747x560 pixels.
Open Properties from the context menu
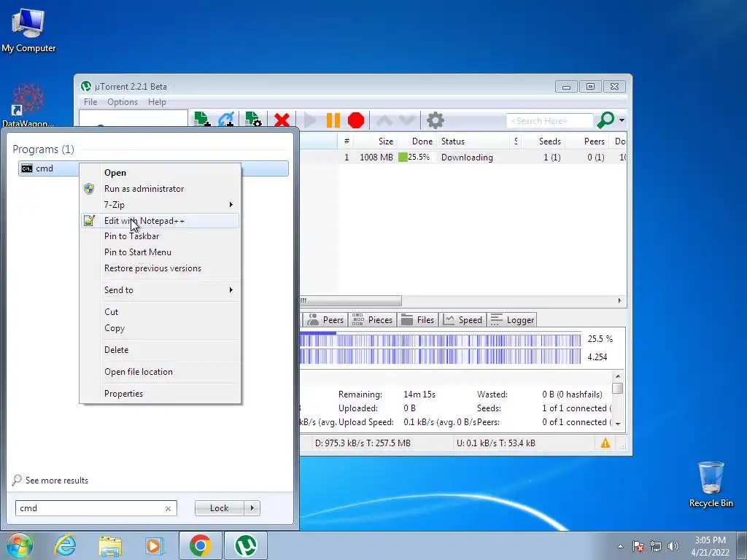coord(160,394)
